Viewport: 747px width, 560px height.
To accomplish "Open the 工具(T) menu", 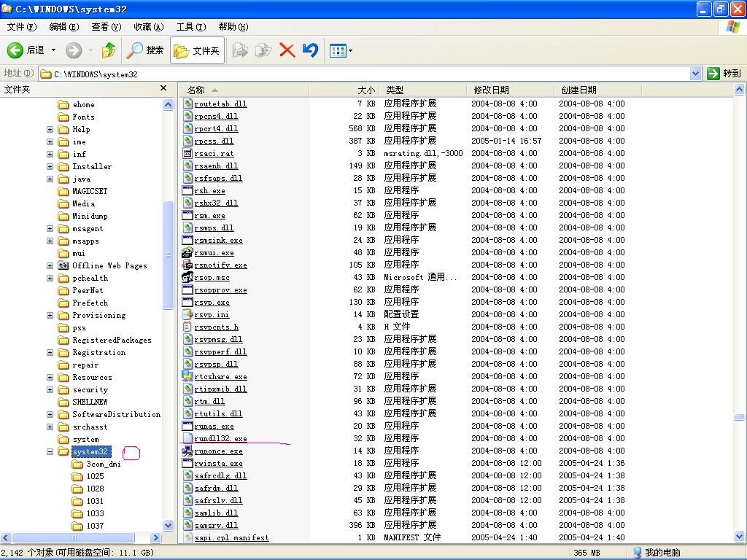I will 190,27.
